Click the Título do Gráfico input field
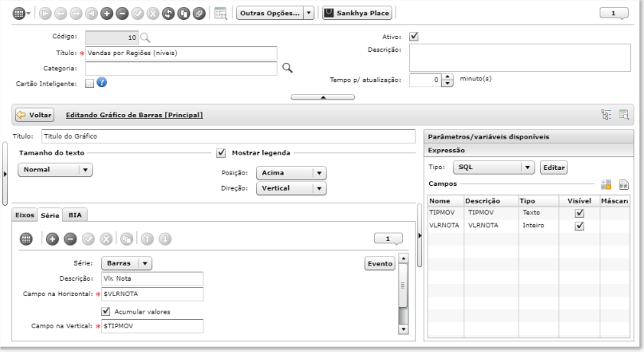Viewport: 644px width, 352px height. point(229,136)
